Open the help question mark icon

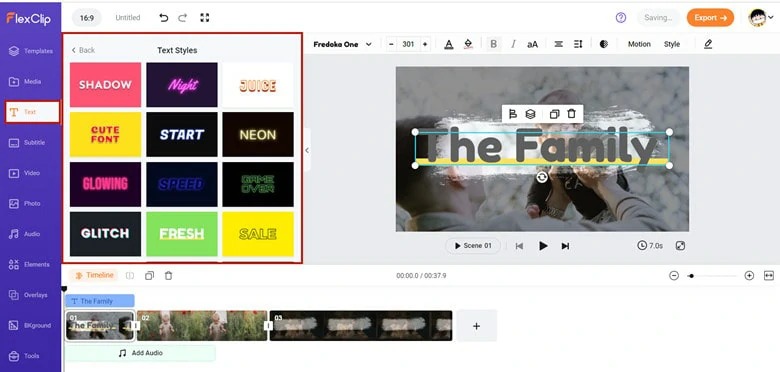[x=621, y=18]
